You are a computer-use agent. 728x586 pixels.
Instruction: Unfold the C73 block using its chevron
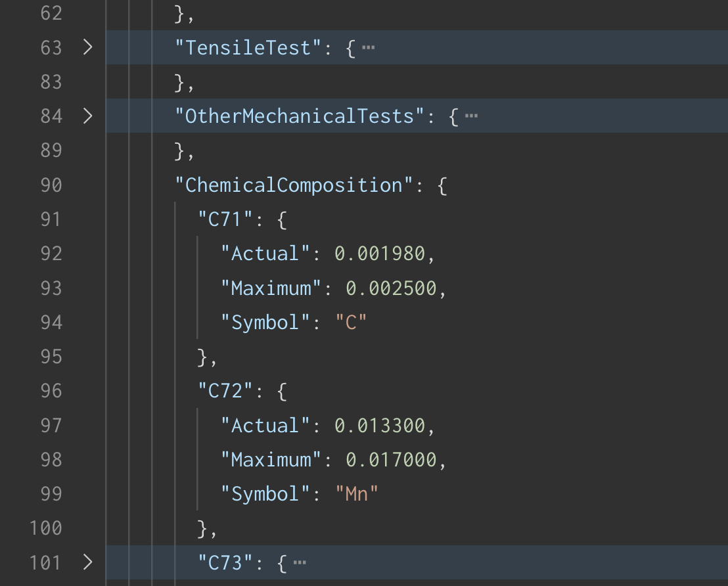click(x=87, y=562)
